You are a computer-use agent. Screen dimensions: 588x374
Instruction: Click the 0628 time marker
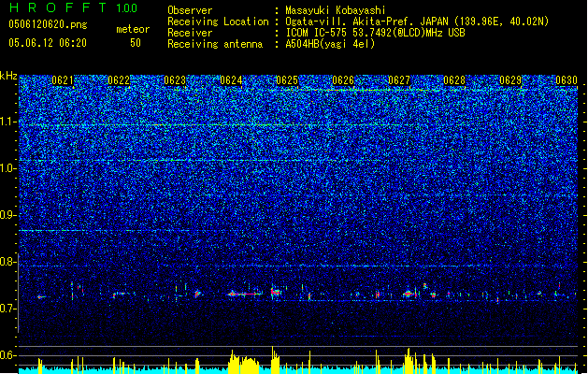[x=454, y=80]
